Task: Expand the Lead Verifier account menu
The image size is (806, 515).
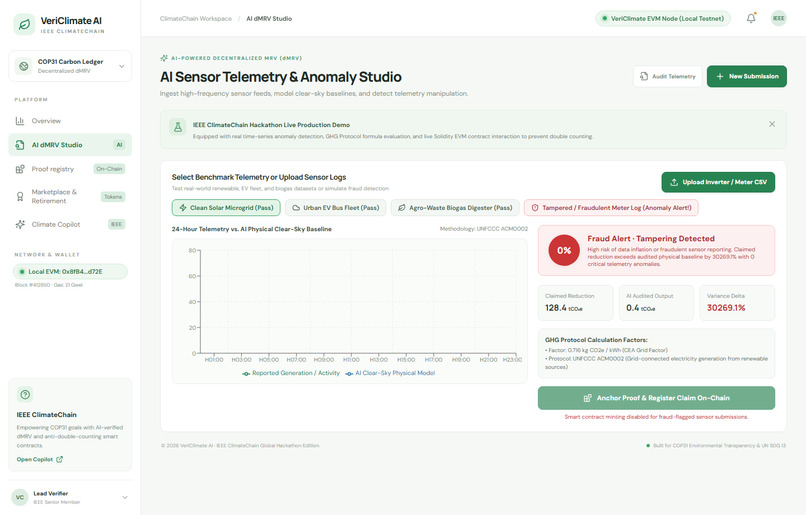Action: (70, 497)
